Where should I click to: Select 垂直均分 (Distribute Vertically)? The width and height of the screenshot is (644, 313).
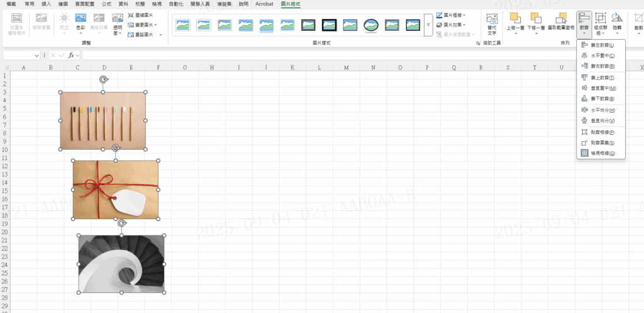[601, 121]
